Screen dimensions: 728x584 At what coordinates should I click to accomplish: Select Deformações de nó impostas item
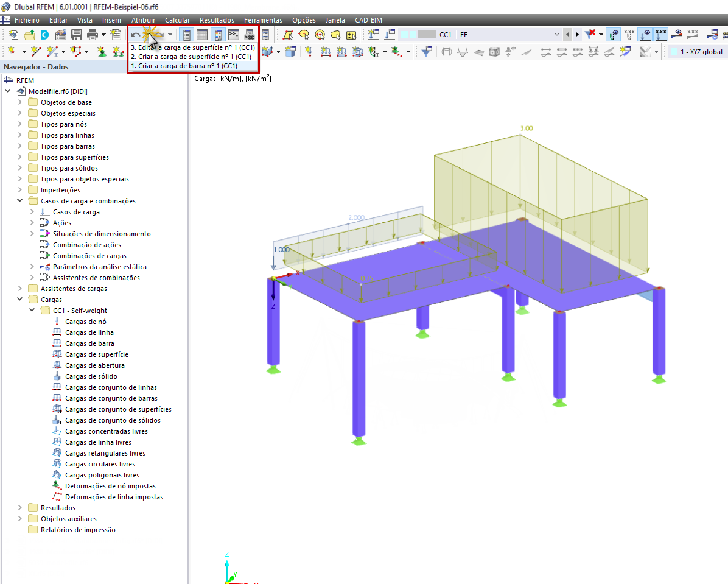click(x=111, y=486)
